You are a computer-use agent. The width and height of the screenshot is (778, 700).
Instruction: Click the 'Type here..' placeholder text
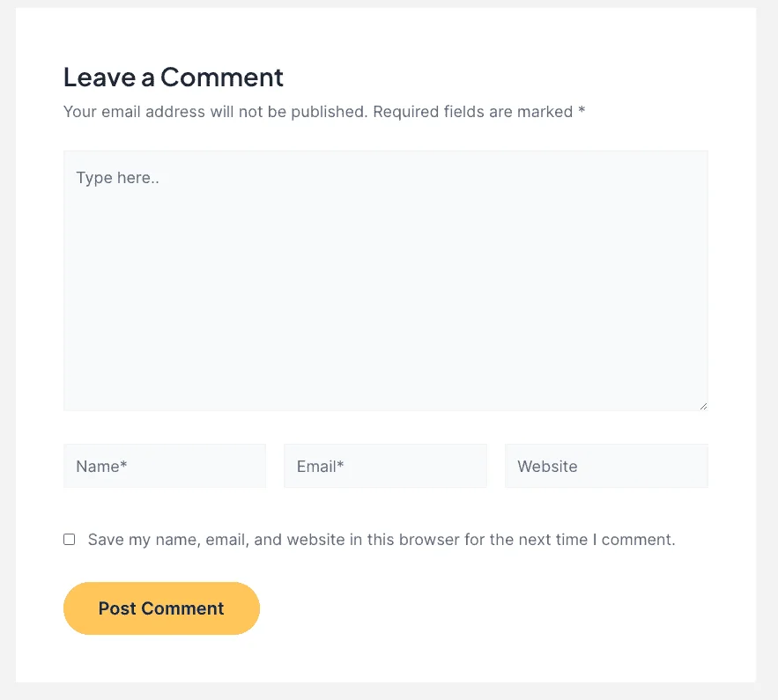click(117, 178)
